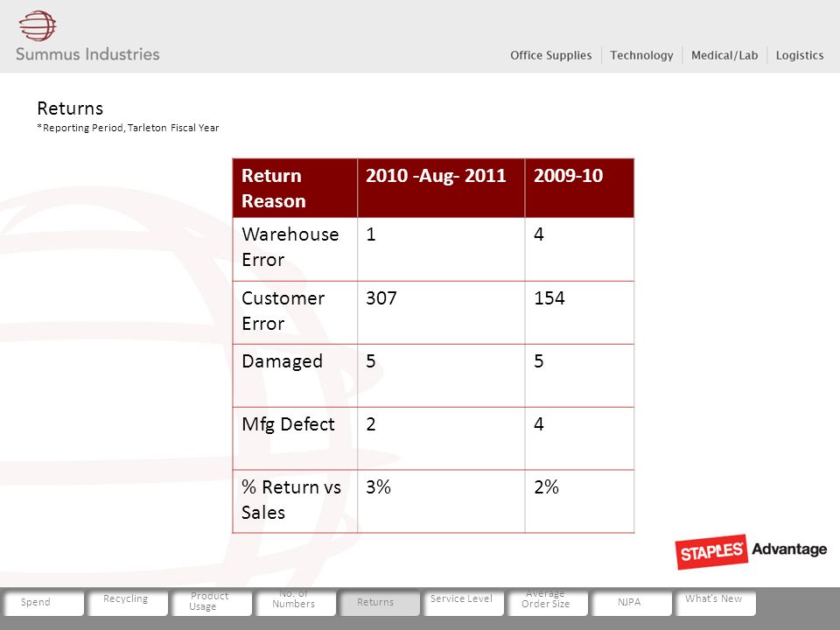
Task: Switch to the No. of Numbers tab
Action: click(295, 603)
